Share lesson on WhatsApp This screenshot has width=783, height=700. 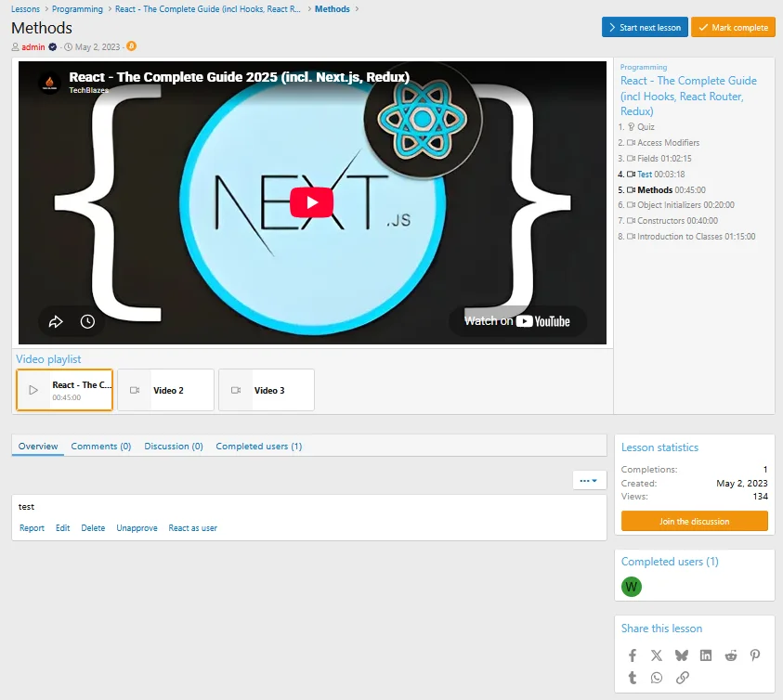click(657, 678)
